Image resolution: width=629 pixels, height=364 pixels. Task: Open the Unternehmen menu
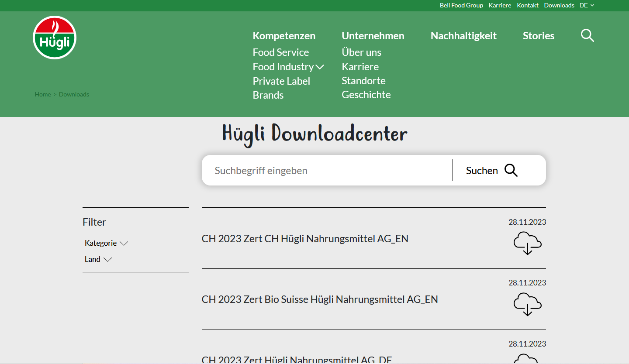pyautogui.click(x=373, y=36)
